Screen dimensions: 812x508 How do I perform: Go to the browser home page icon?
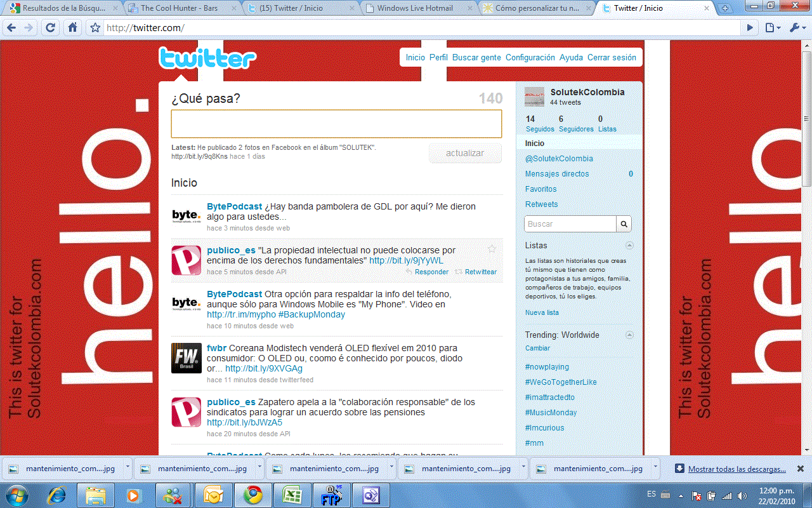[x=73, y=28]
